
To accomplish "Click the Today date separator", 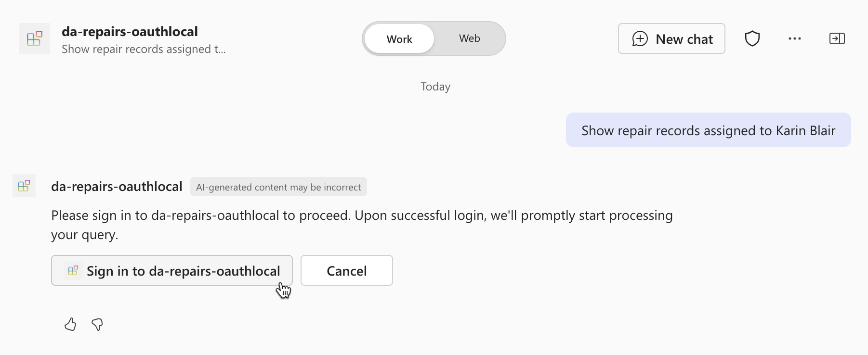I will coord(435,87).
